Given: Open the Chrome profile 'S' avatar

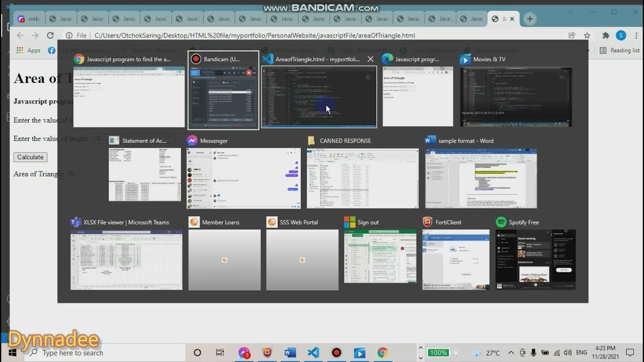Looking at the screenshot, I should (x=621, y=35).
